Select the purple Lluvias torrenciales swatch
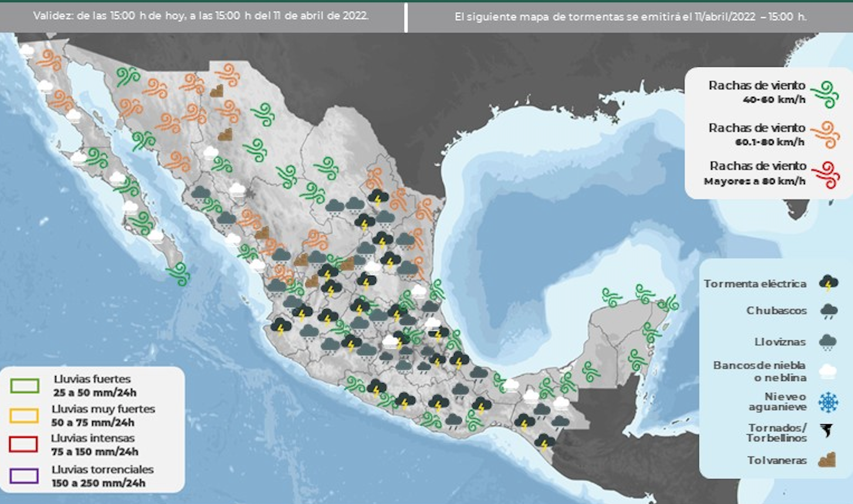The height and width of the screenshot is (504, 853). pos(25,476)
